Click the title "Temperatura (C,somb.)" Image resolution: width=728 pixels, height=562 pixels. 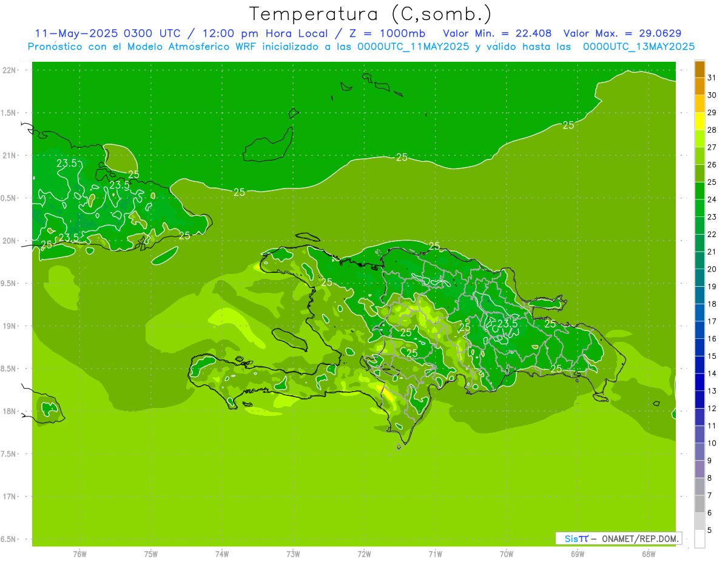coord(371,15)
